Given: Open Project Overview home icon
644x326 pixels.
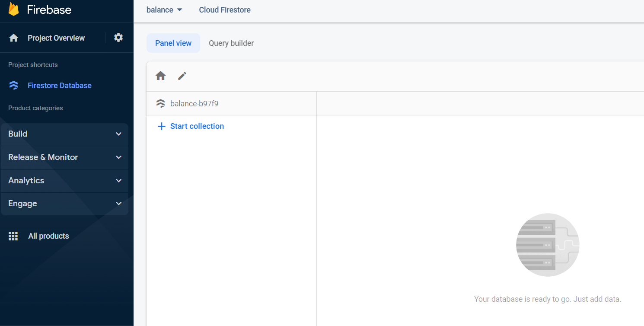Looking at the screenshot, I should tap(14, 38).
